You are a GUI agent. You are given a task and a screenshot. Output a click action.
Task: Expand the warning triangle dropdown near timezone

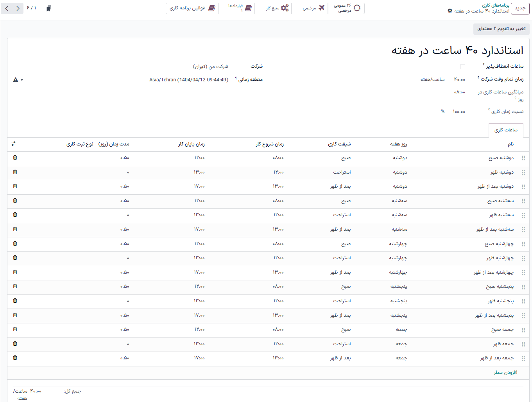tap(17, 79)
